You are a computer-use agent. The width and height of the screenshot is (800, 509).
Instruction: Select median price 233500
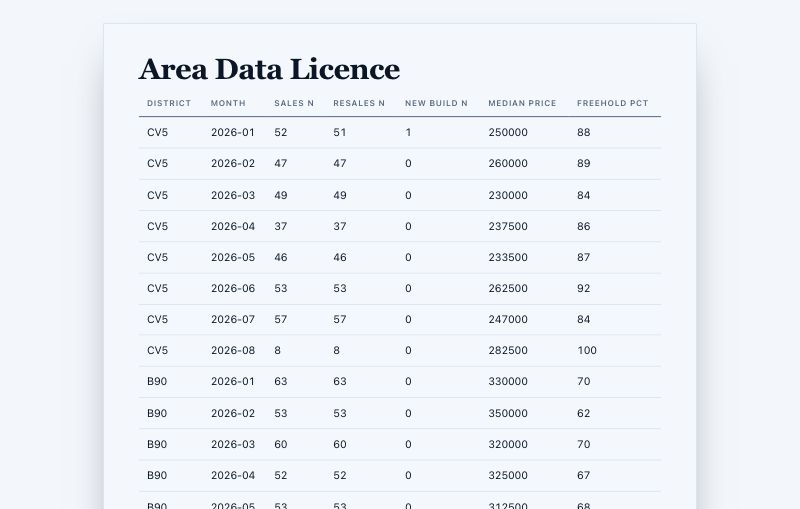(x=508, y=258)
